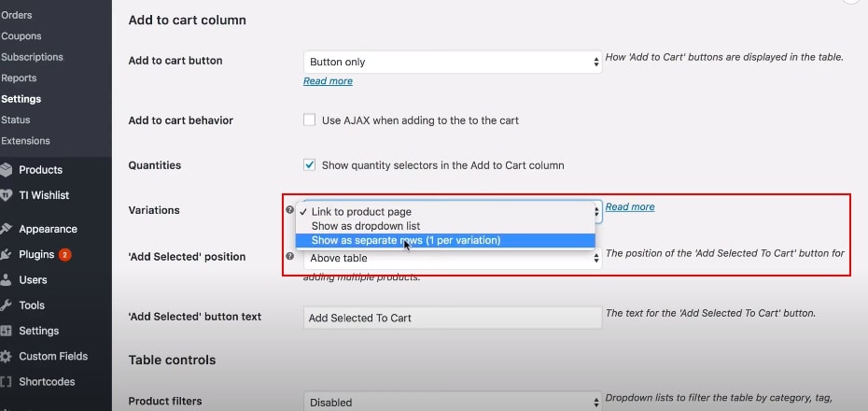Expand the Product filters dropdown
Viewport: 868px width, 411px height.
point(453,402)
